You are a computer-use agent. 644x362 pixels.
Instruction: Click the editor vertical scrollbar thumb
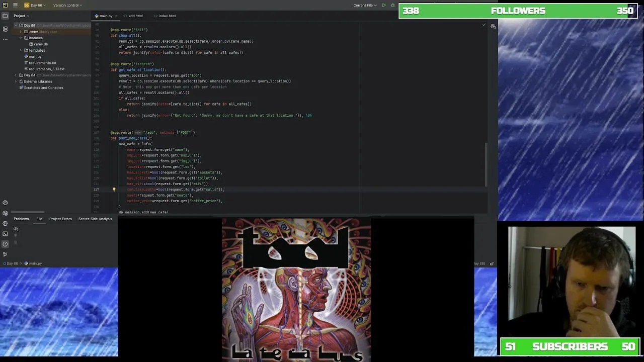pyautogui.click(x=486, y=165)
